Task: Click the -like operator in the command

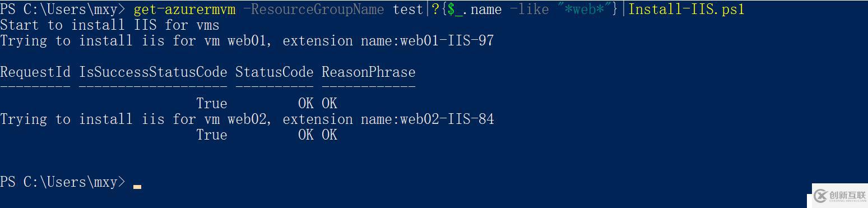Action: click(529, 10)
